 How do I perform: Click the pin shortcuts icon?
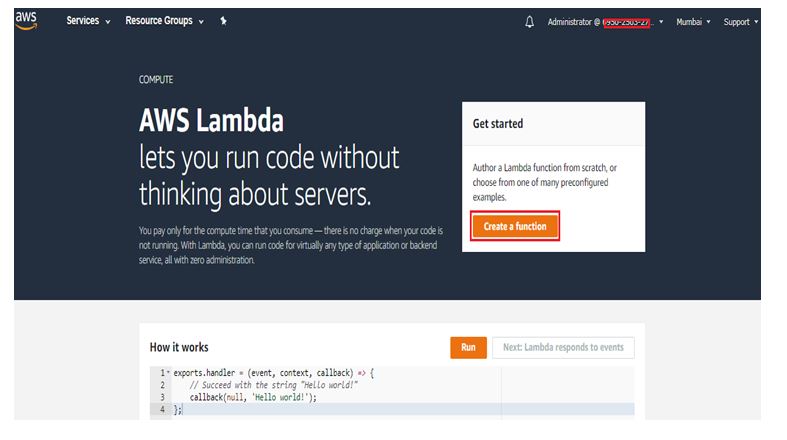(223, 21)
